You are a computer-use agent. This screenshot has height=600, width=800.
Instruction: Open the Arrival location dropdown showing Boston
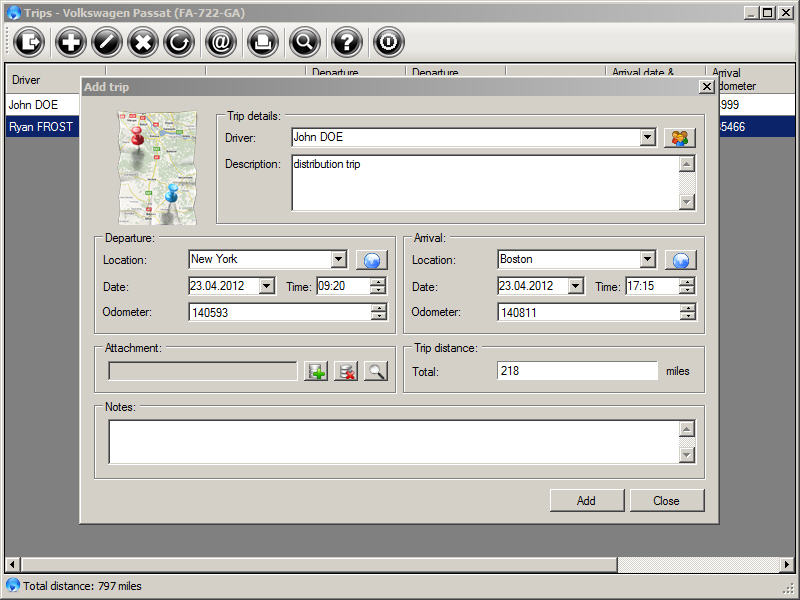tap(647, 260)
